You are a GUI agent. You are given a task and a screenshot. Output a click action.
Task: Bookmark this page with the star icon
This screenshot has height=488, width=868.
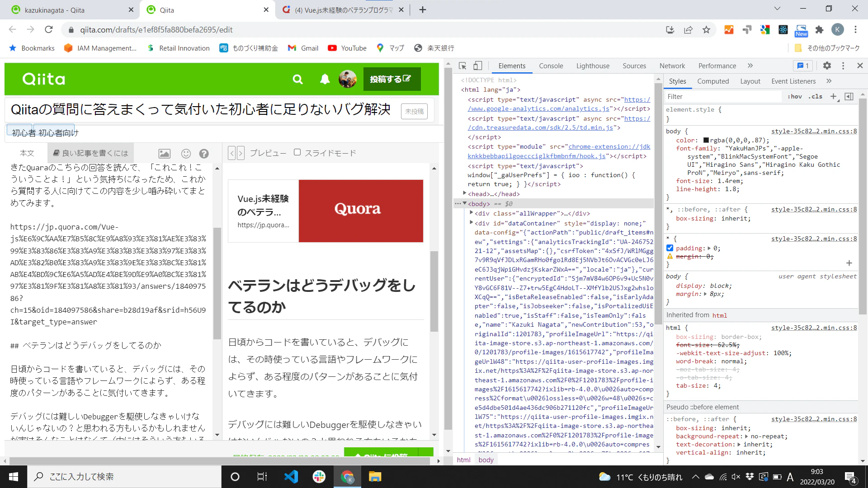click(x=706, y=30)
